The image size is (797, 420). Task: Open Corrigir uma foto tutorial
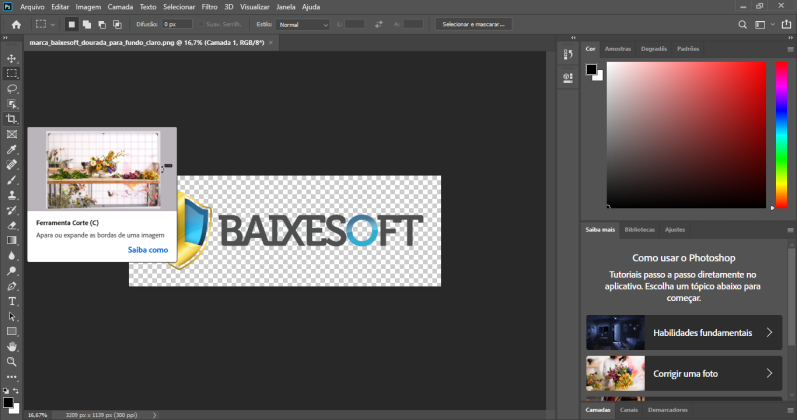click(x=684, y=373)
